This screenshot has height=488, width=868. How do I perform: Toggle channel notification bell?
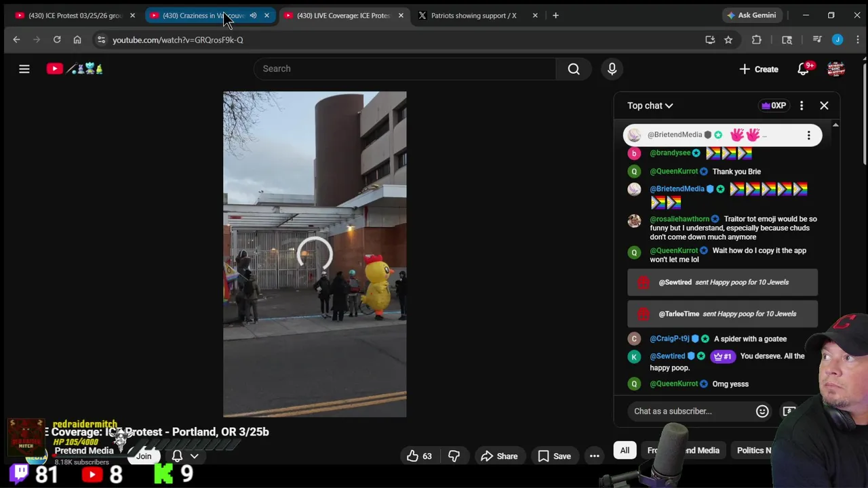pyautogui.click(x=177, y=456)
